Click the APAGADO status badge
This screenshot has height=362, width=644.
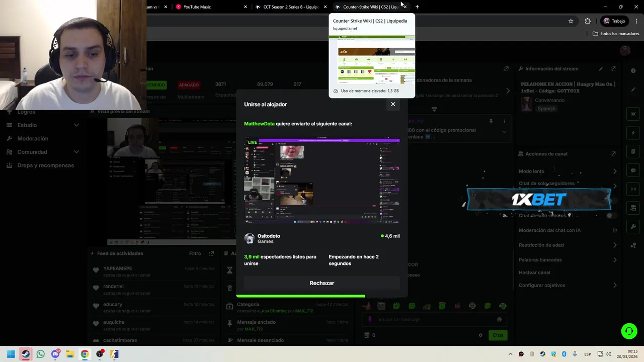pyautogui.click(x=189, y=85)
